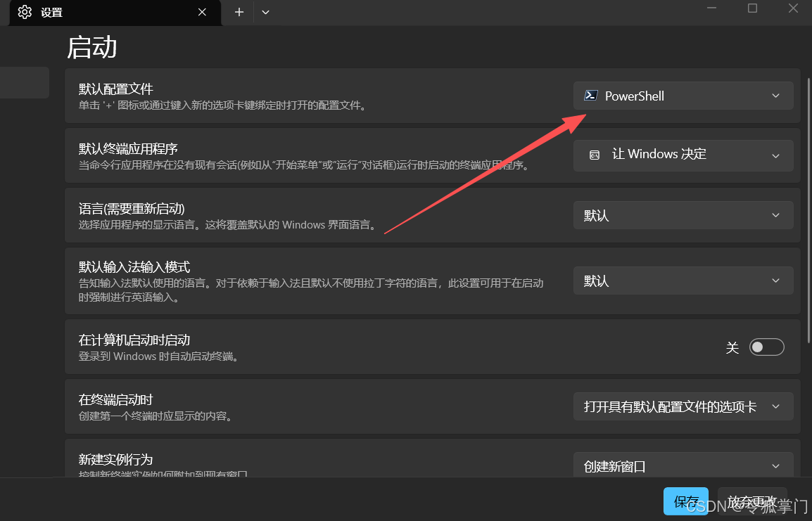
Task: Click the description 创建第一个终端时应显示的内容。
Action: click(x=156, y=416)
